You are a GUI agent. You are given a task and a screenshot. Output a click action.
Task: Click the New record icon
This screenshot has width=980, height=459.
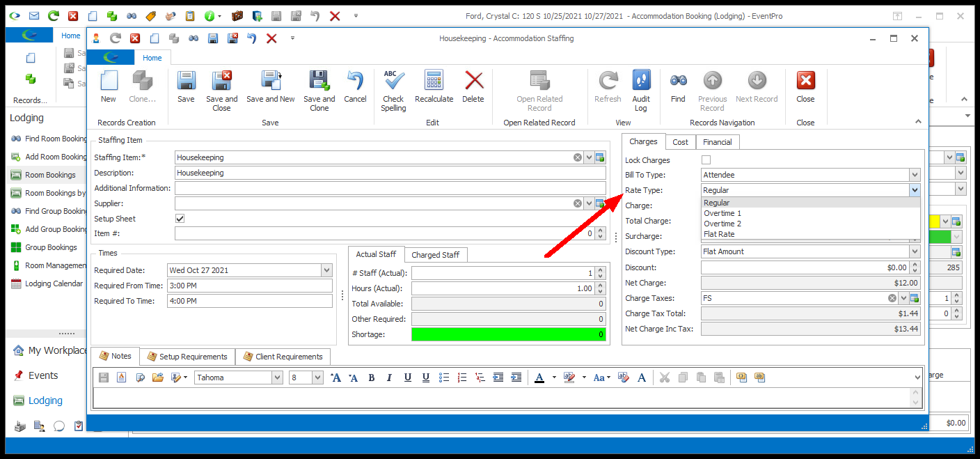pyautogui.click(x=109, y=87)
